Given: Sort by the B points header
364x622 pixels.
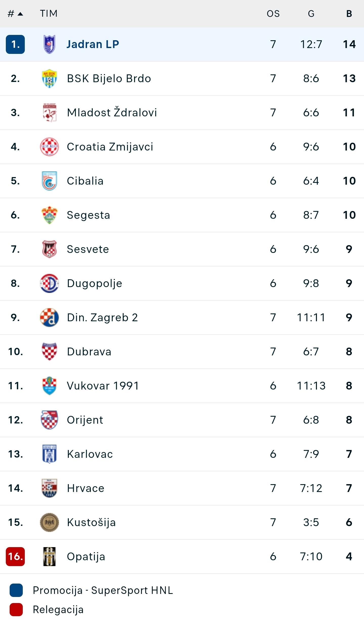Looking at the screenshot, I should pos(349,14).
